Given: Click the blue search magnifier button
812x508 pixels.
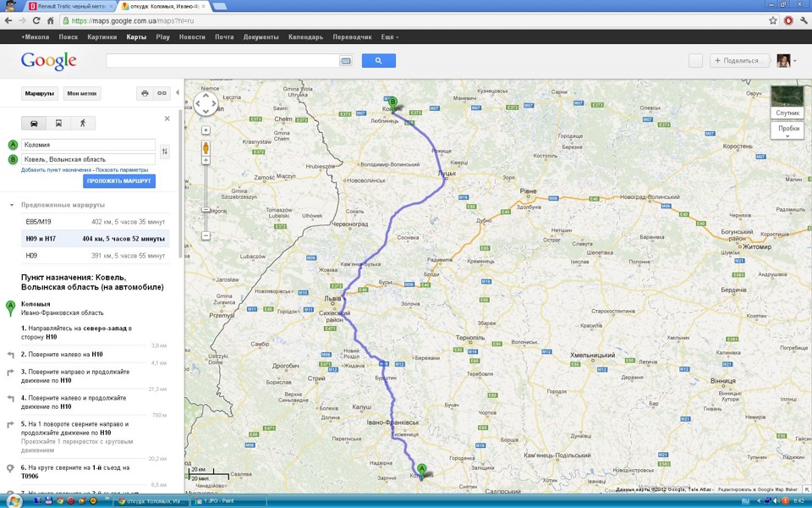Looking at the screenshot, I should coord(379,61).
